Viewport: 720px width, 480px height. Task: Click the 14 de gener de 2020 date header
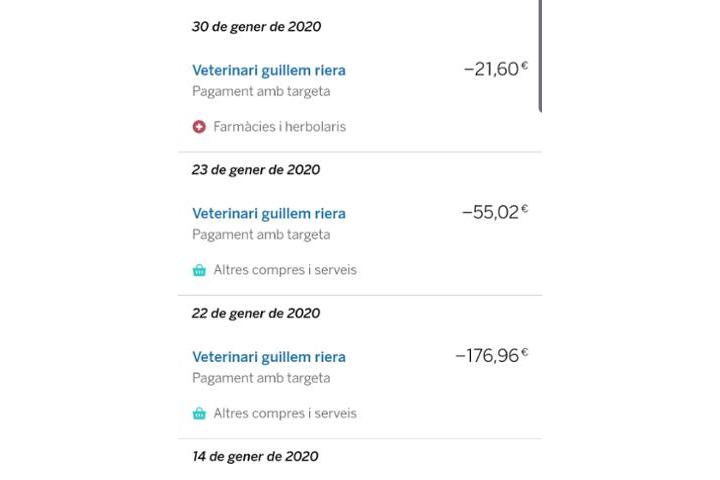tap(255, 456)
